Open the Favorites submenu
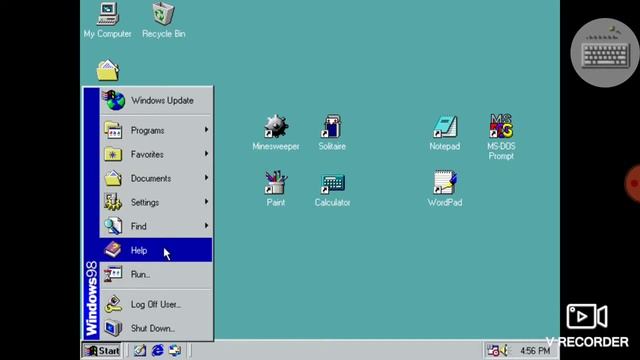 coord(156,154)
